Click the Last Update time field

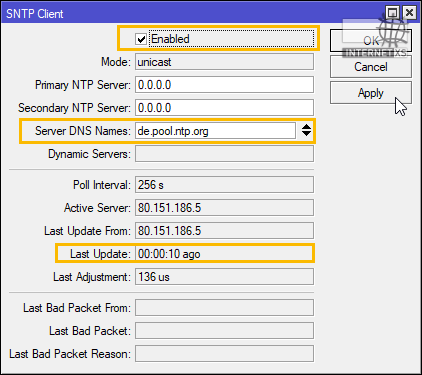click(x=224, y=254)
